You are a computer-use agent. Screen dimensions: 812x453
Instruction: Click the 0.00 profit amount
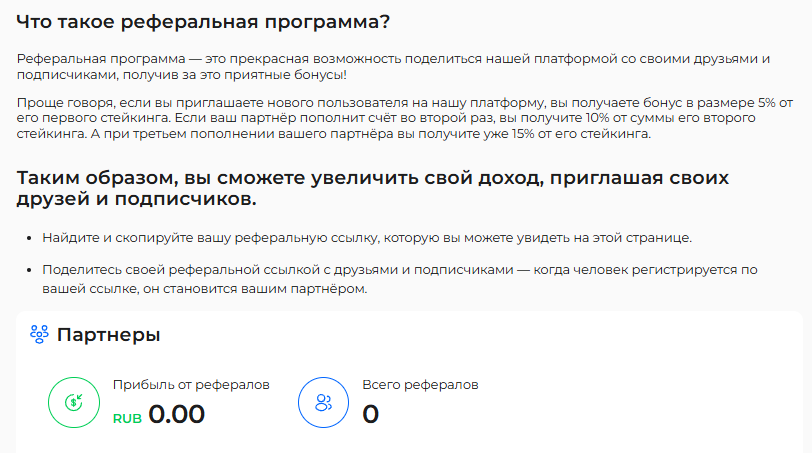(177, 414)
